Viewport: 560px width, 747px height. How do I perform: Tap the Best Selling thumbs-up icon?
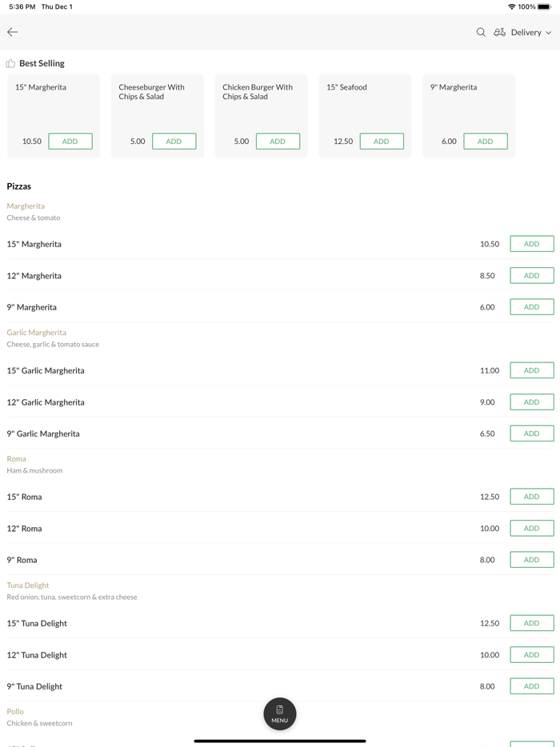[x=10, y=63]
